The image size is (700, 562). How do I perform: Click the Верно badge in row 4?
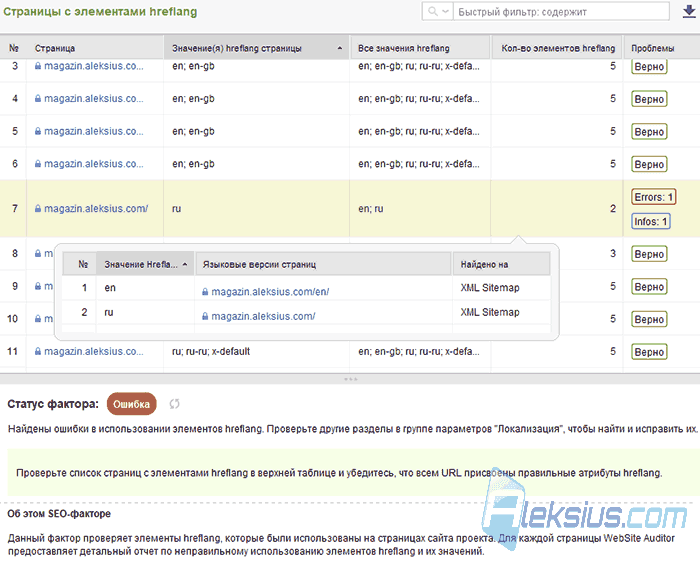[x=649, y=99]
